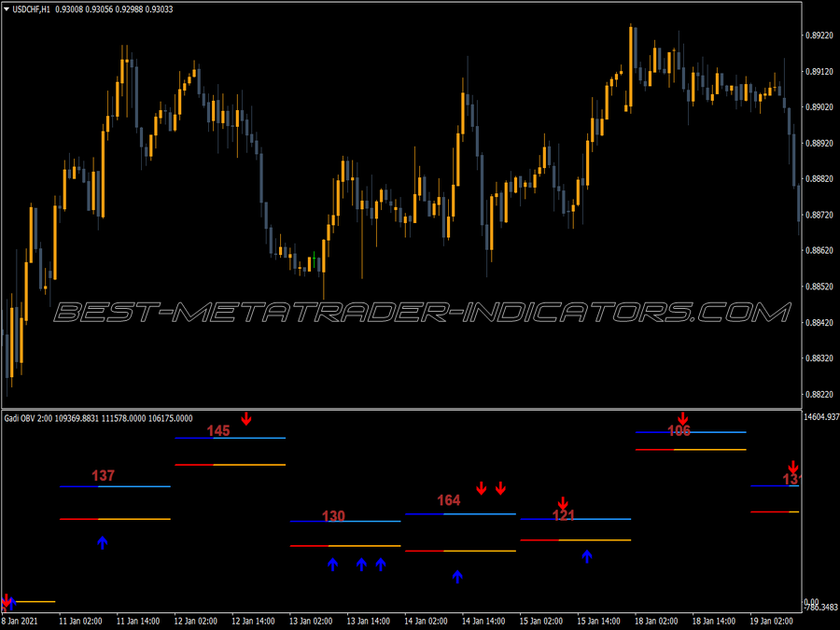
Task: Click the red down arrow above the 121 label
Action: 563,503
